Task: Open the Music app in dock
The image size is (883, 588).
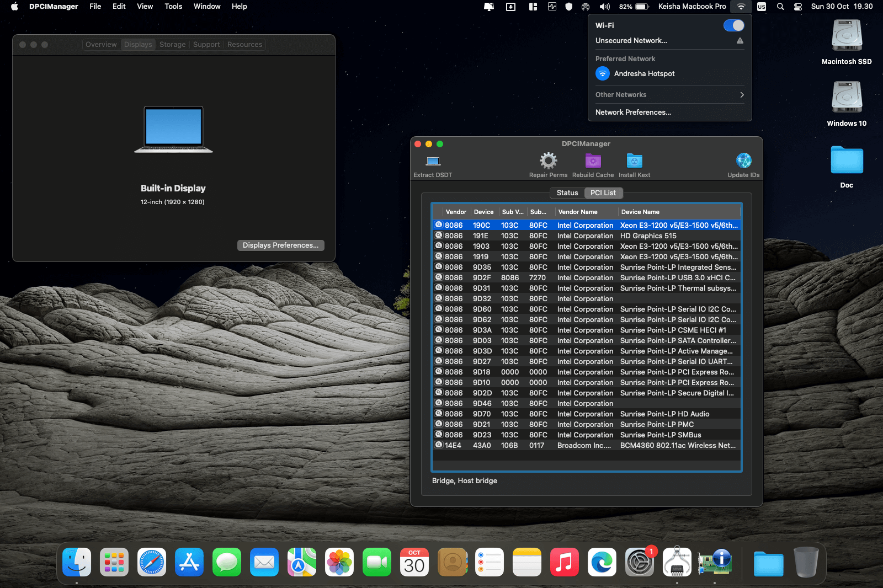Action: pyautogui.click(x=564, y=563)
